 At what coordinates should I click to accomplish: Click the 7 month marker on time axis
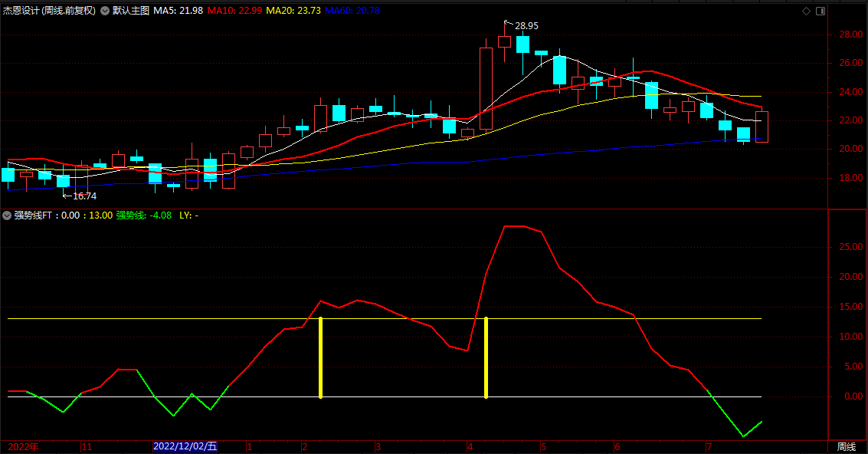pyautogui.click(x=709, y=447)
